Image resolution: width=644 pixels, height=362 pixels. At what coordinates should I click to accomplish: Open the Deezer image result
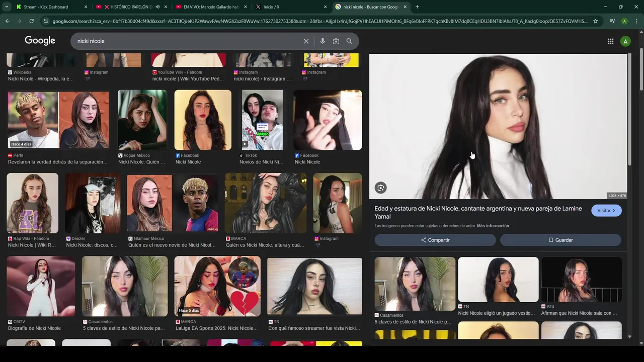click(93, 203)
